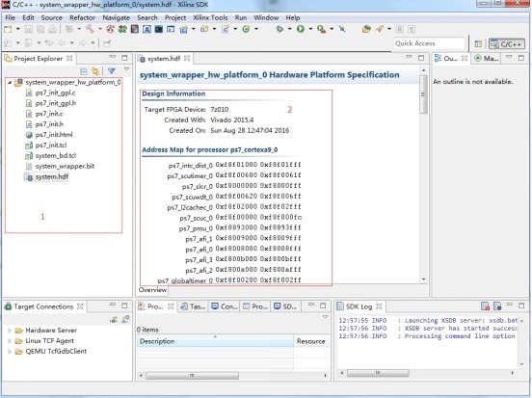Viewport: 532px width, 398px height.
Task: Click the New C/C++ Project icon
Action: point(183,29)
